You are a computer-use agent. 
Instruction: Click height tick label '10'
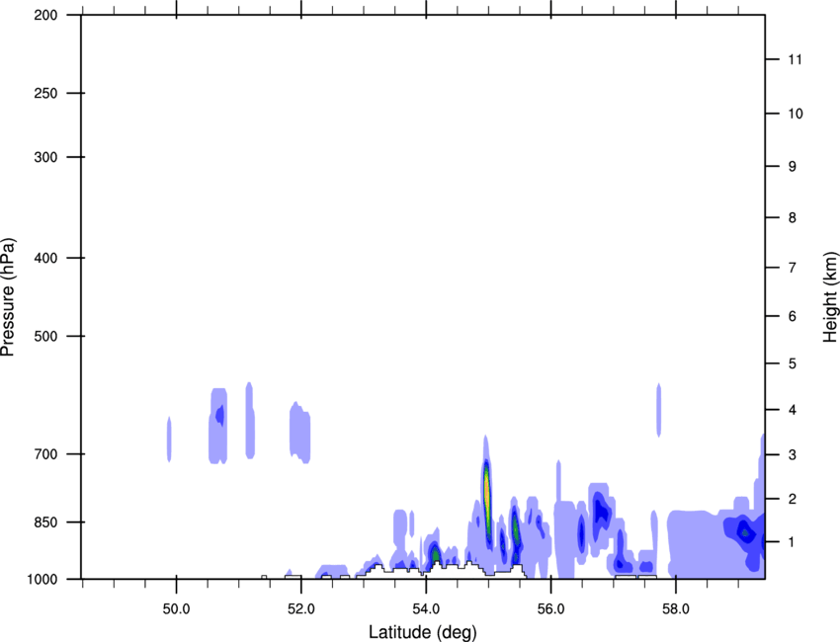coord(796,114)
